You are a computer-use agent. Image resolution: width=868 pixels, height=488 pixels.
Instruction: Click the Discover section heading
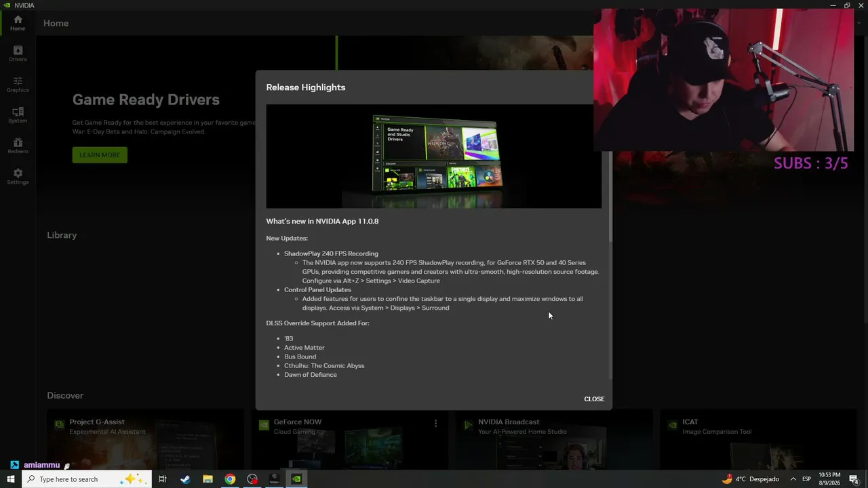tap(65, 396)
